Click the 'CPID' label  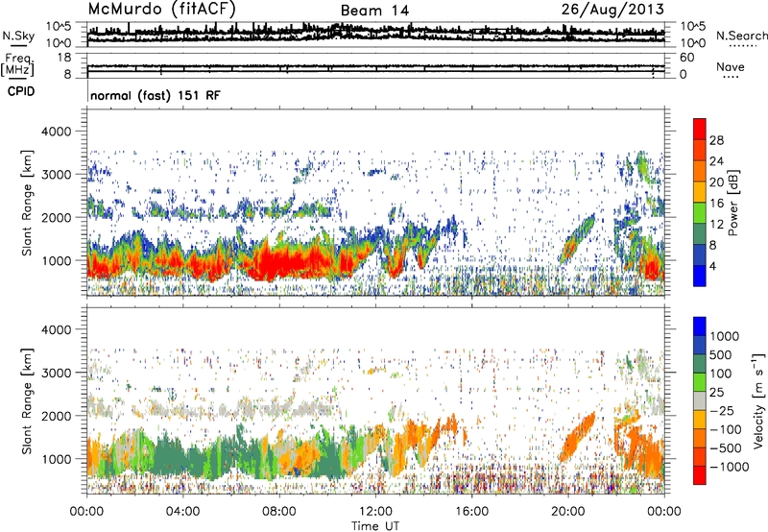tap(21, 91)
